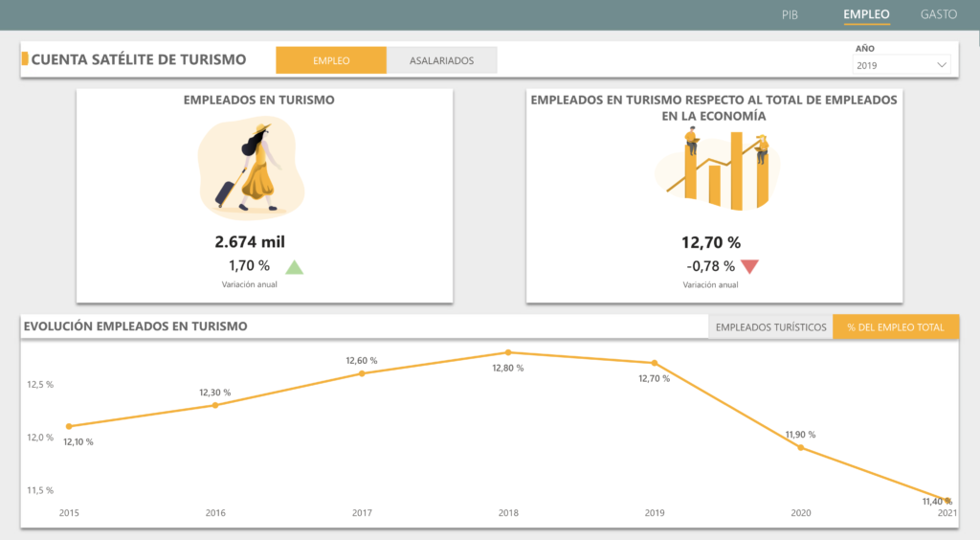Open the Año dropdown chevron
980x540 pixels.
(942, 65)
